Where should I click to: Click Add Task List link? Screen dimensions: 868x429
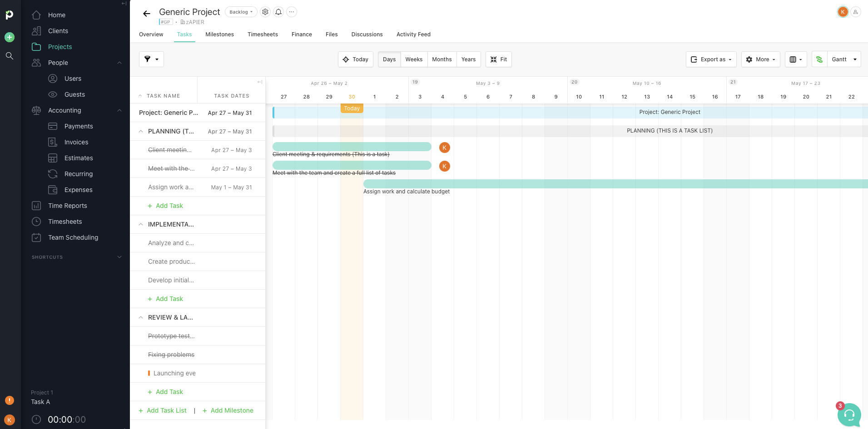pos(163,410)
